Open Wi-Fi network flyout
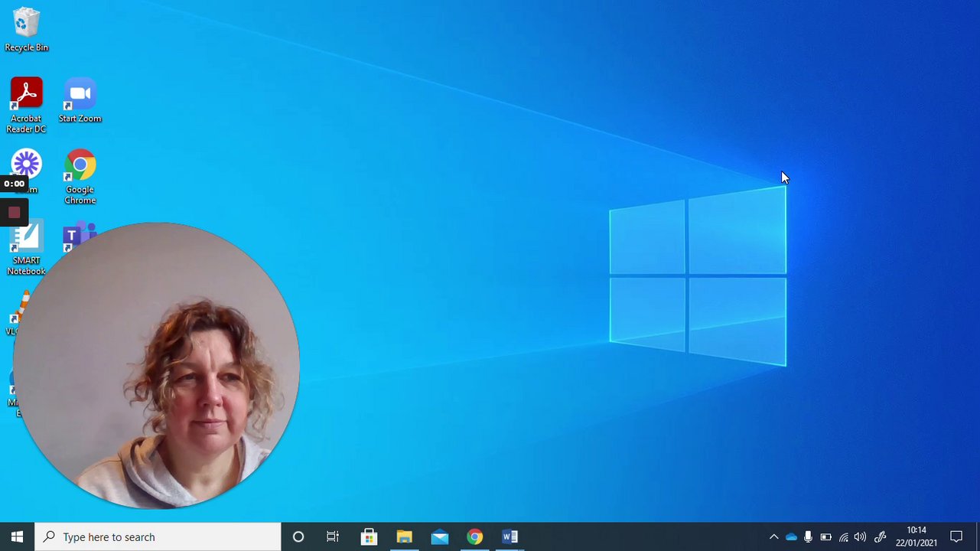 click(x=843, y=536)
